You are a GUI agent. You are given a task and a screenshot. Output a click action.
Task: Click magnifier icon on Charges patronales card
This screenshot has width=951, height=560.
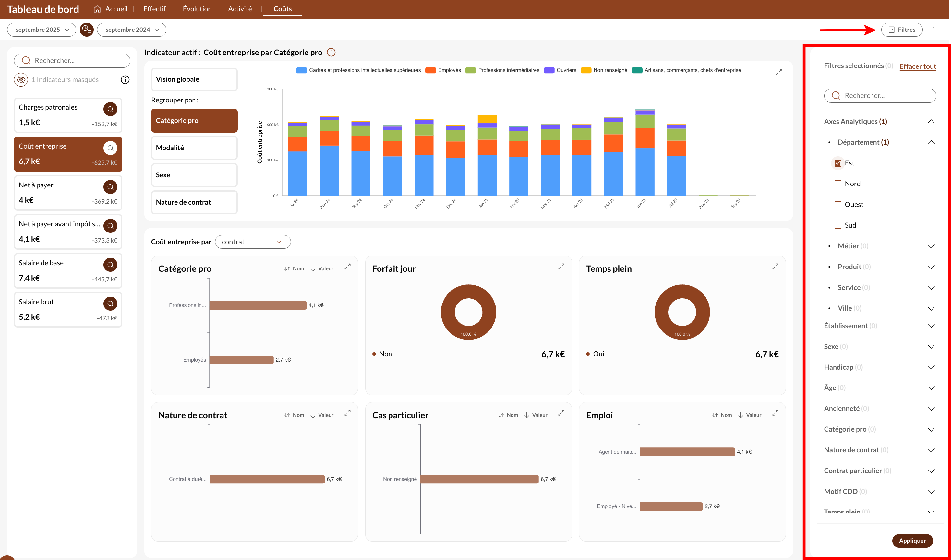[110, 109]
